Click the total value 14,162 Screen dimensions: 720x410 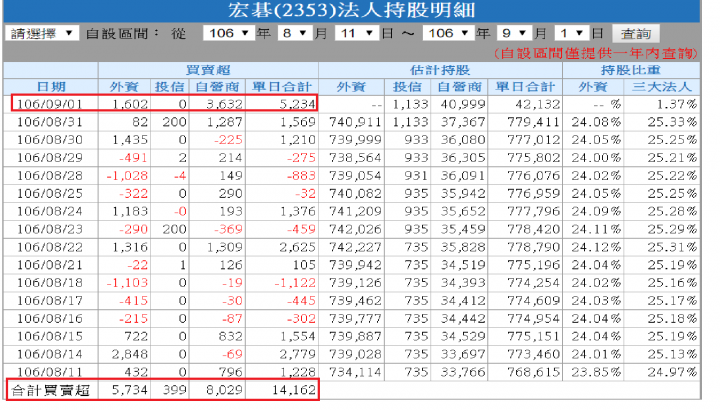tap(294, 391)
